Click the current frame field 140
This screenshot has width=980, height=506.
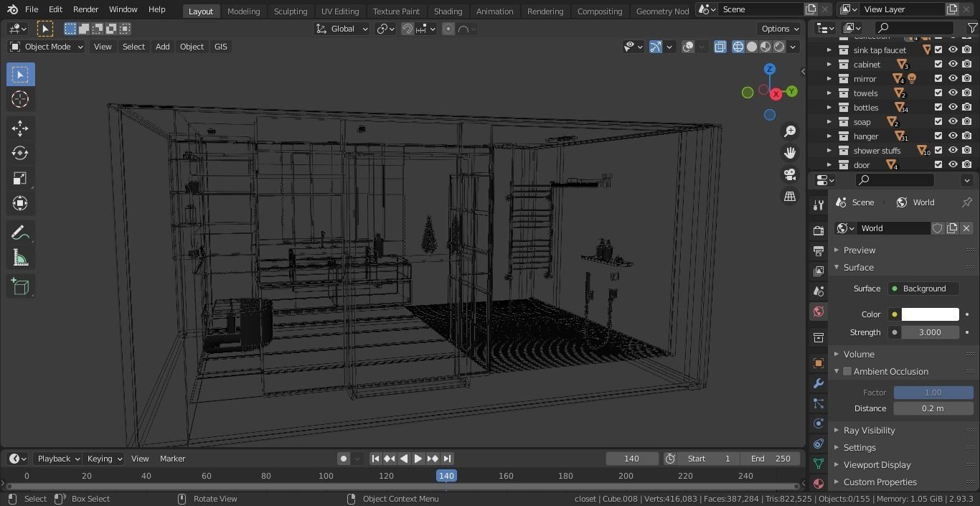click(632, 459)
